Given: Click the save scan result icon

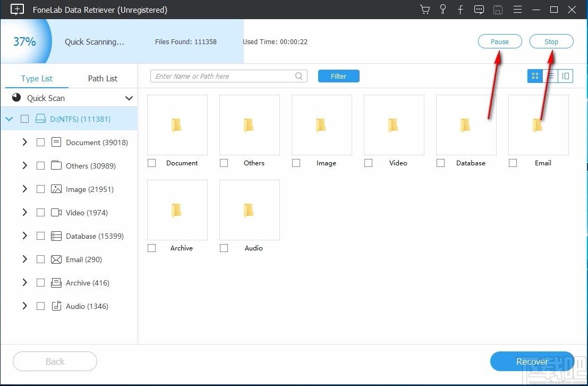Looking at the screenshot, I should [x=498, y=10].
